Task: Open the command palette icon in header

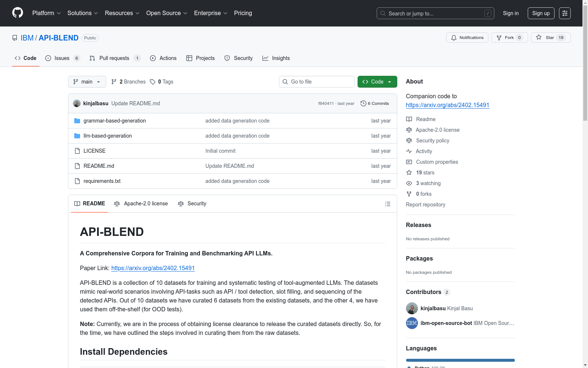Action: coord(565,13)
